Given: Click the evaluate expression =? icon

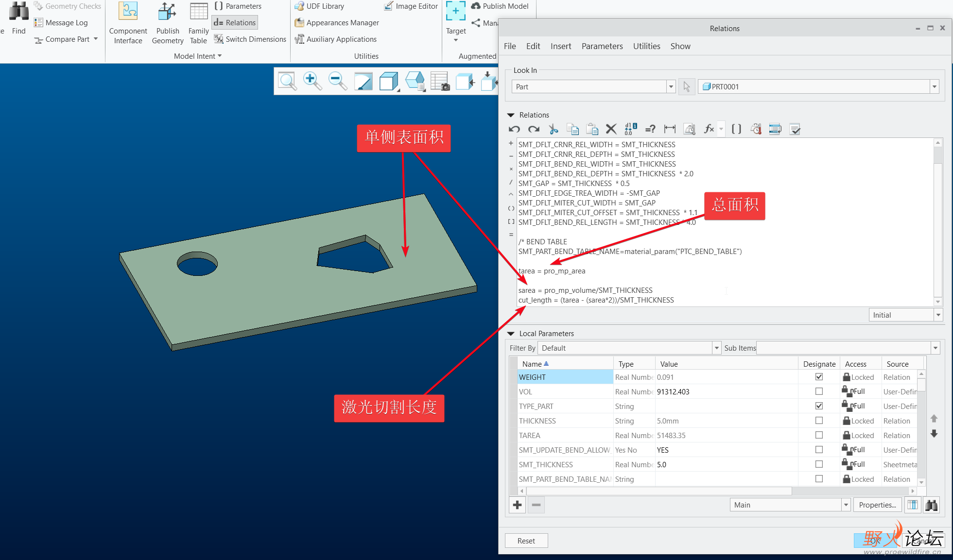Looking at the screenshot, I should 650,129.
